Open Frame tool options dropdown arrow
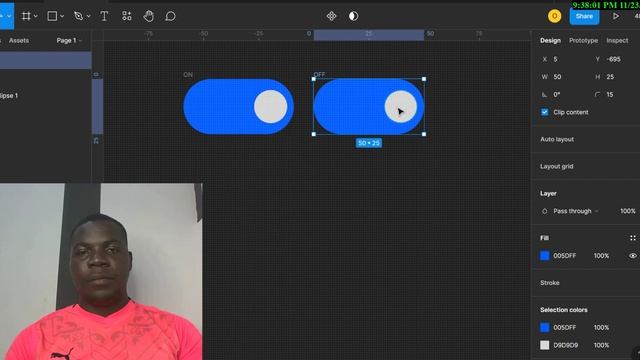The width and height of the screenshot is (640, 360). [36, 16]
